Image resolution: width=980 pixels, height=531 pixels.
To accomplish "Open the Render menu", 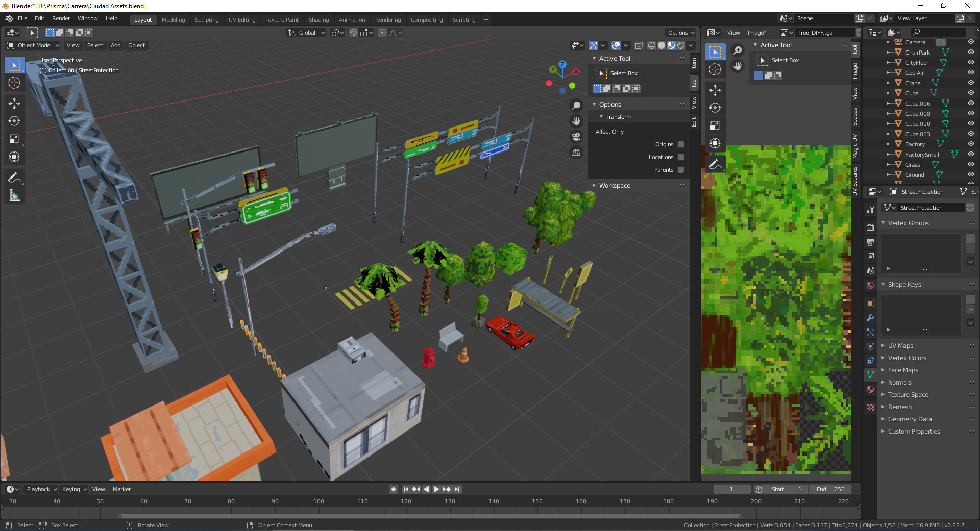I will tap(61, 18).
